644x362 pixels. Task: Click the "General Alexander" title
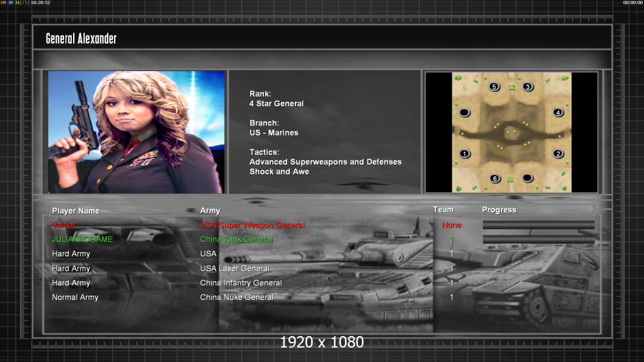click(x=82, y=39)
